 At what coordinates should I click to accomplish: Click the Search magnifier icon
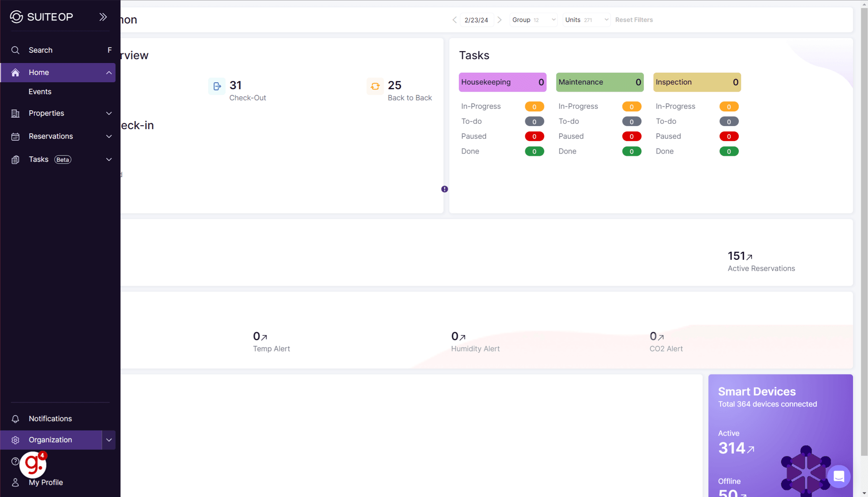[15, 50]
